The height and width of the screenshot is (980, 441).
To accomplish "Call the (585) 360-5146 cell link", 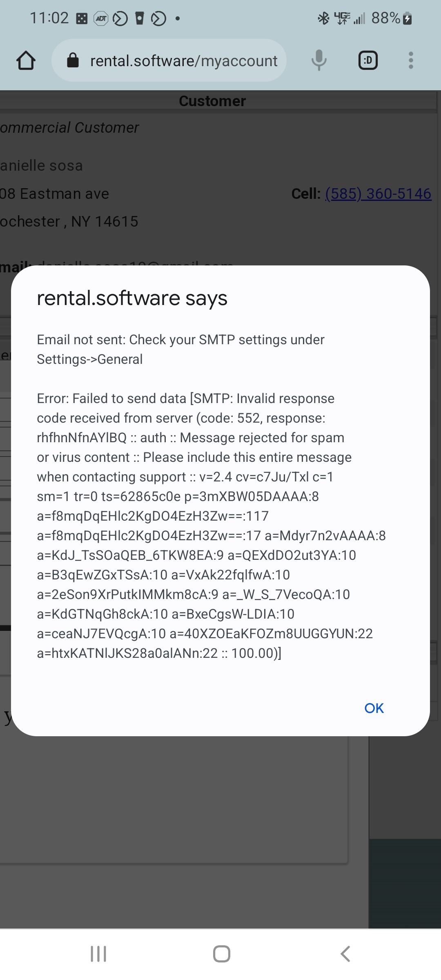I will (x=378, y=194).
